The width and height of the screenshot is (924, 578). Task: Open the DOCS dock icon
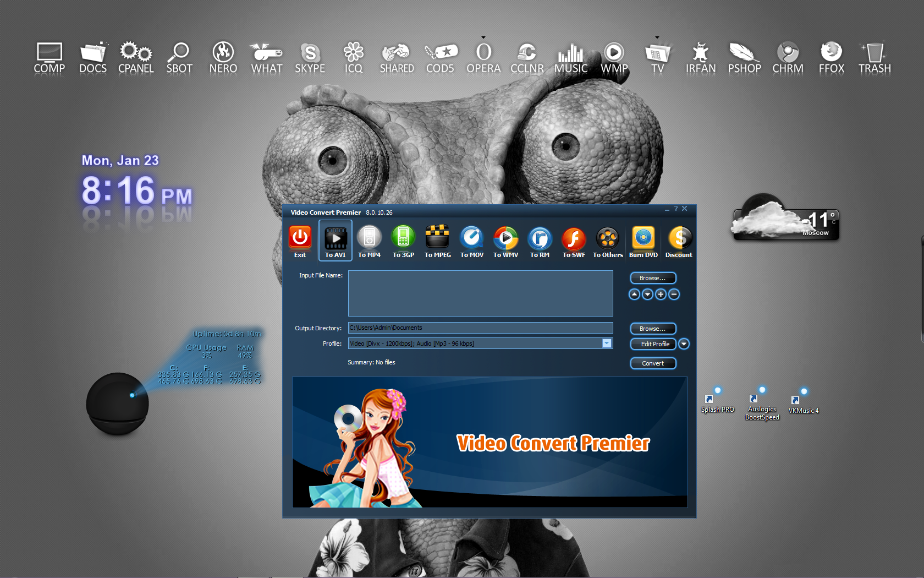click(93, 58)
